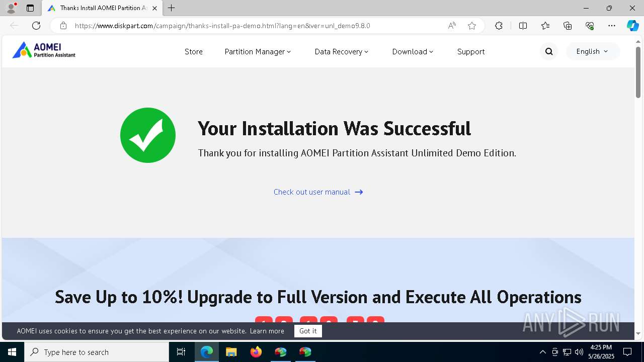Click the address bar URL
Viewport: 644px width, 362px height.
click(222, 26)
